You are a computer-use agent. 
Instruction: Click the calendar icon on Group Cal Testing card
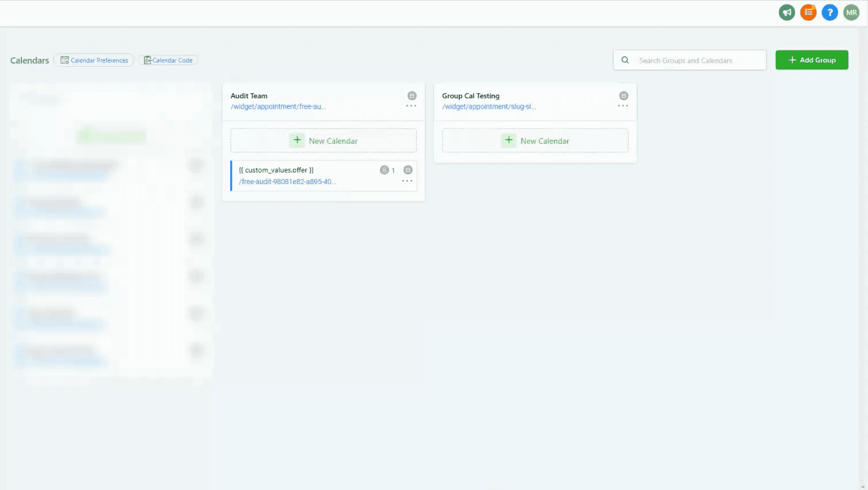pos(623,95)
